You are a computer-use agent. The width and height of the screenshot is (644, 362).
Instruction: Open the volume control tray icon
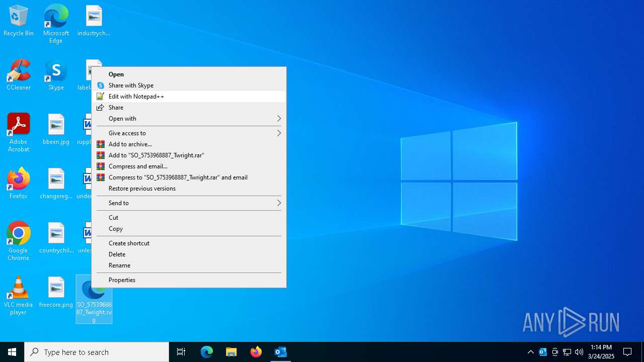(x=579, y=352)
